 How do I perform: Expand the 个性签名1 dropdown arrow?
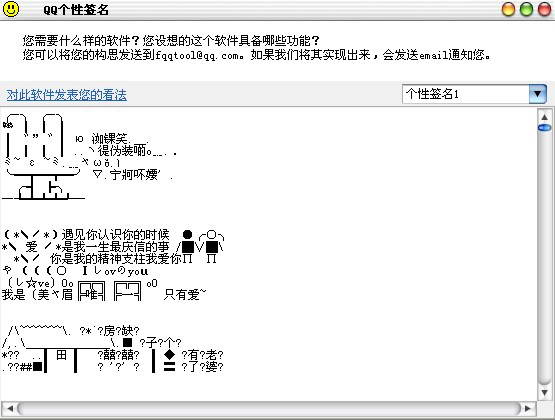click(538, 94)
